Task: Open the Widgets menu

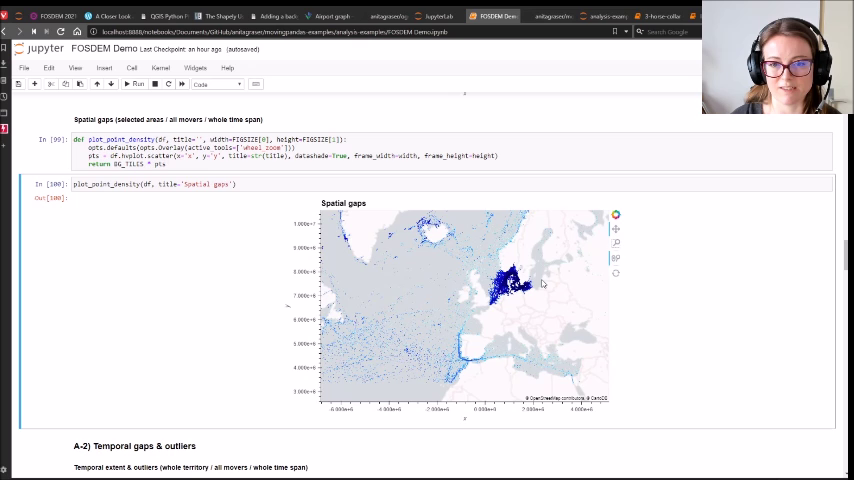Action: (195, 68)
